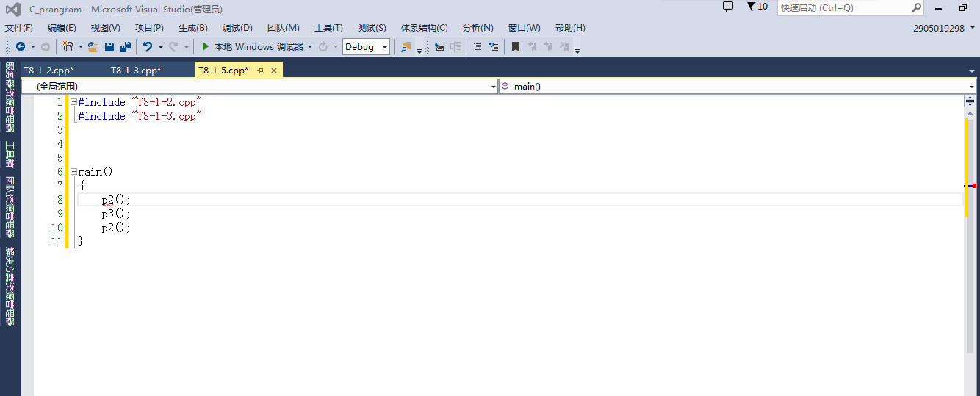This screenshot has width=980, height=396.
Task: Click the Undo arrow icon
Action: click(148, 46)
